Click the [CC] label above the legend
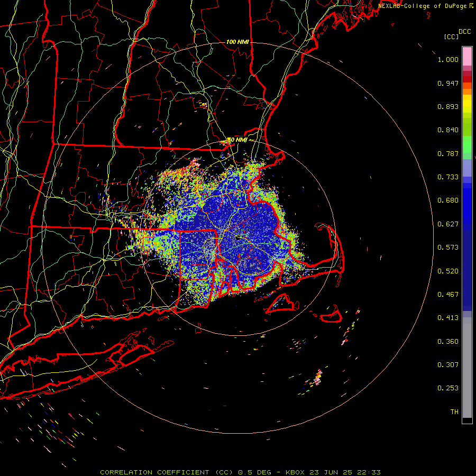 click(x=451, y=36)
